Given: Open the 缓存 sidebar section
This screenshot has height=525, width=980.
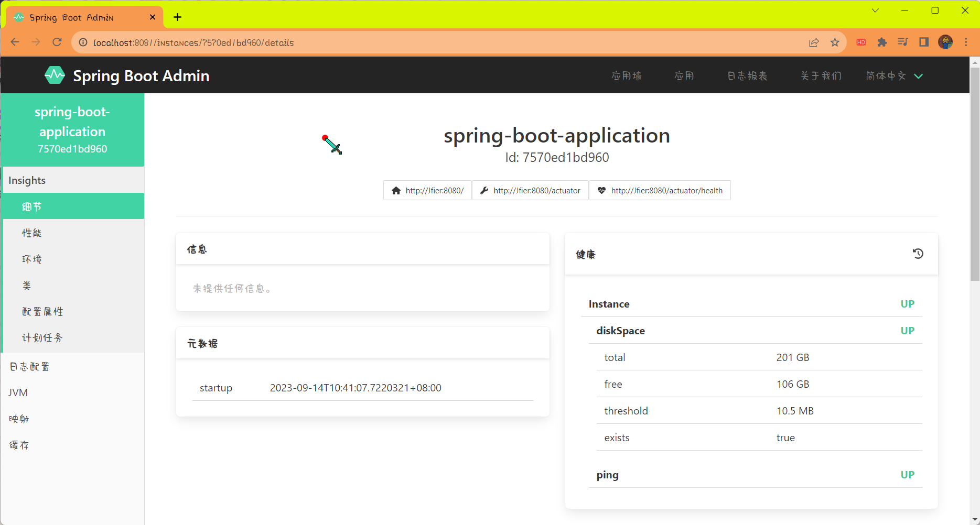Looking at the screenshot, I should pos(72,445).
